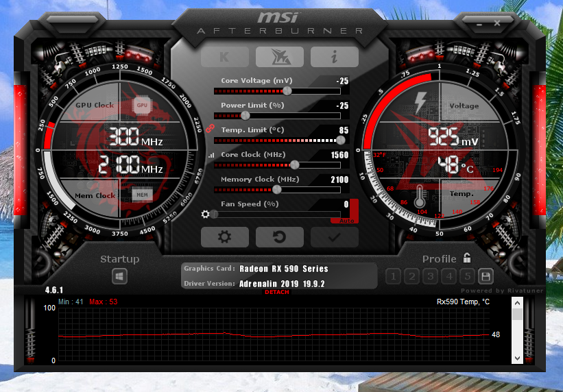Viewport: 563px width, 392px height.
Task: Select profile slot 5
Action: [x=468, y=276]
